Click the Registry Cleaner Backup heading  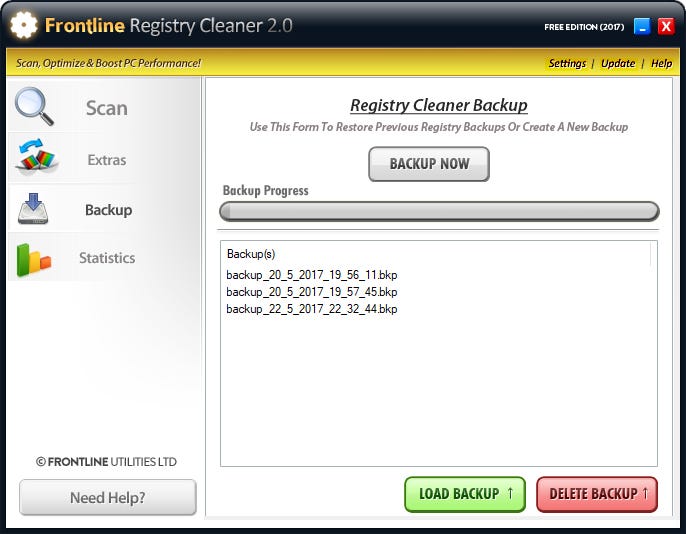pyautogui.click(x=439, y=105)
